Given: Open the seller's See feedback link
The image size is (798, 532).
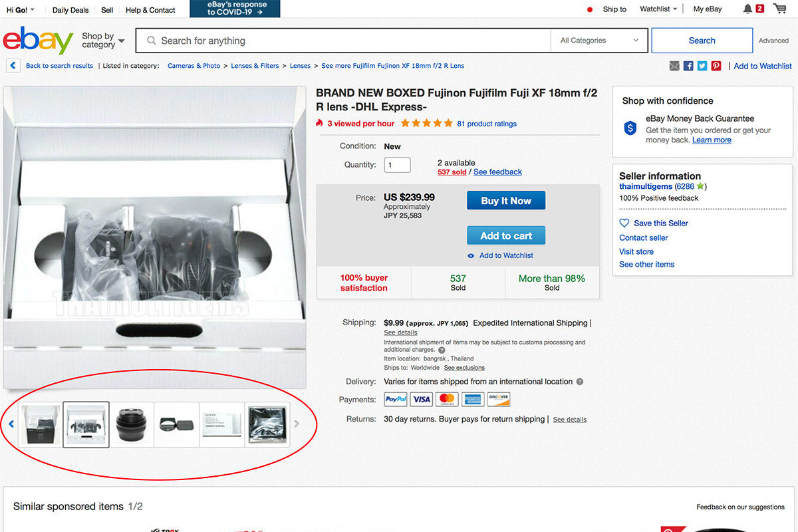Looking at the screenshot, I should tap(497, 172).
